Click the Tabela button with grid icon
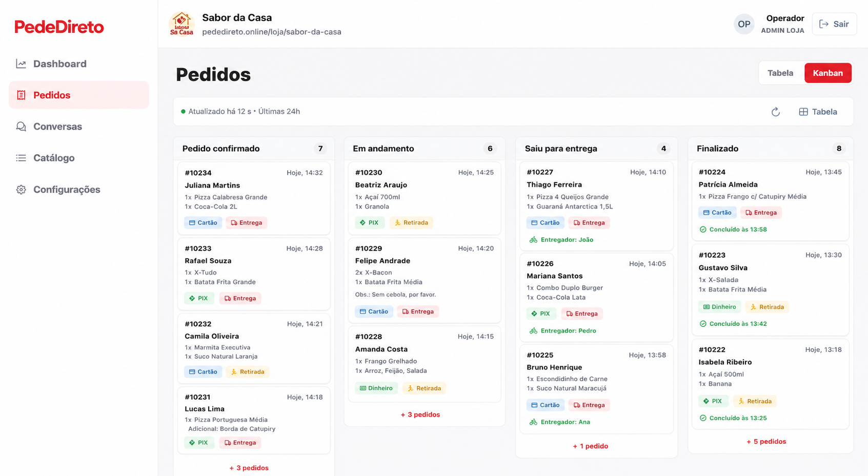The image size is (868, 476). tap(818, 112)
